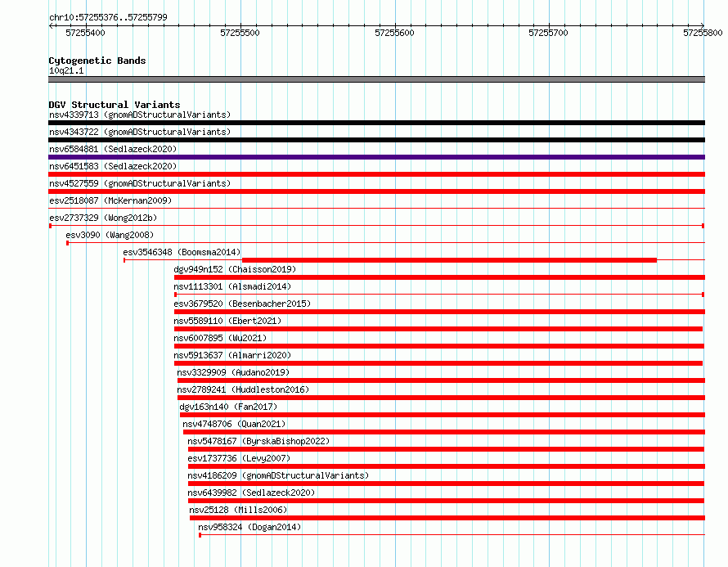Open nsv6584881 (Sedlazeck2020) variant label
Screen dimensions: 728x567
(113, 149)
